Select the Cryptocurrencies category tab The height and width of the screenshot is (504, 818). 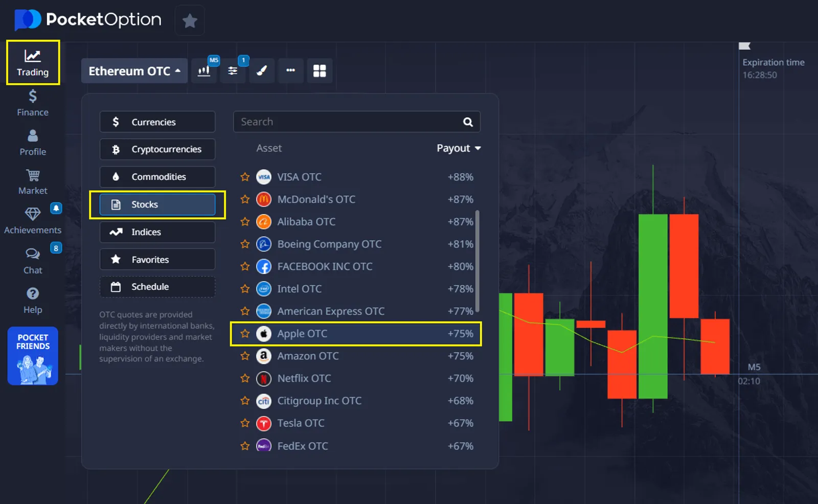157,149
